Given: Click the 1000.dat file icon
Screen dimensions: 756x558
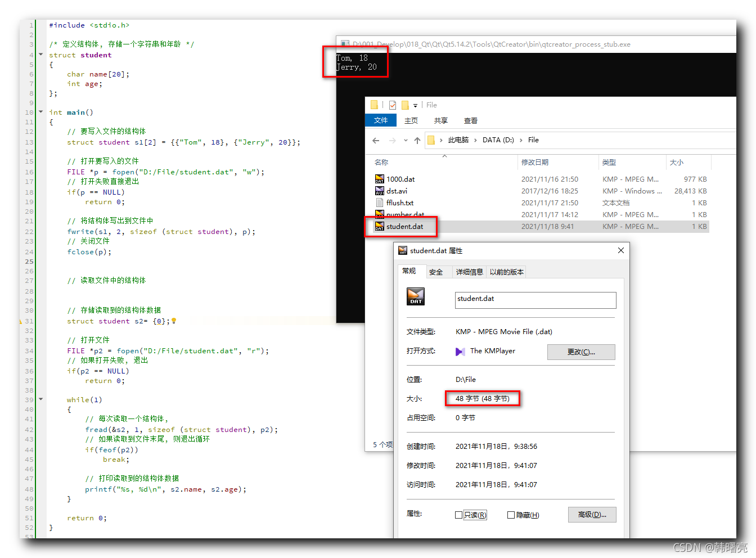Looking at the screenshot, I should pyautogui.click(x=380, y=179).
